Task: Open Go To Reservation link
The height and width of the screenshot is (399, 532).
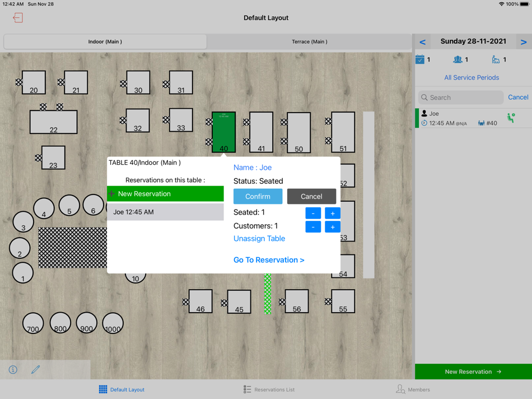Action: click(269, 259)
